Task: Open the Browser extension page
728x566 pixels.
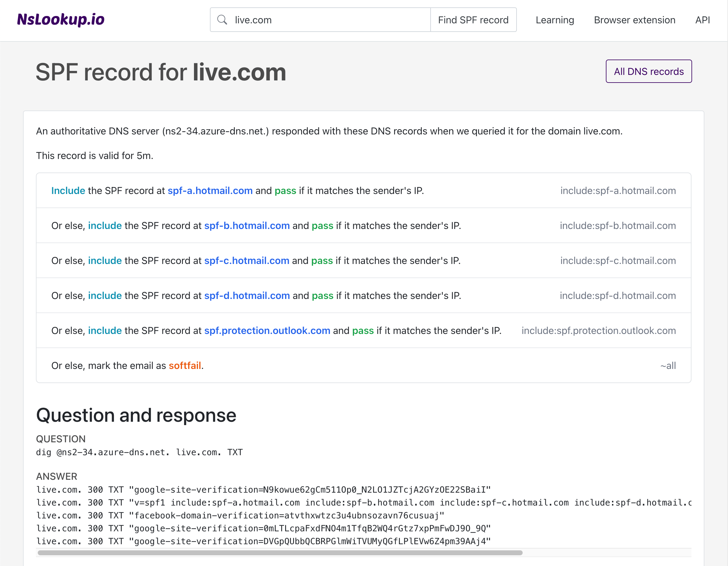Action: (x=634, y=20)
